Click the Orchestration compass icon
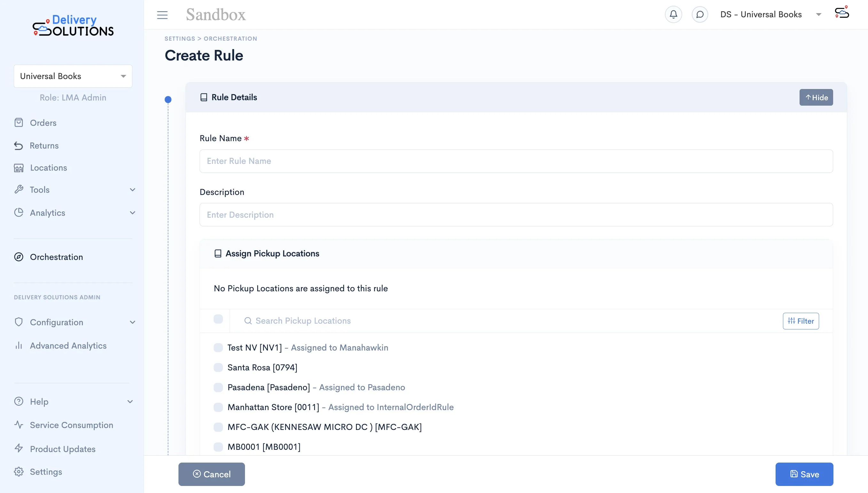The width and height of the screenshot is (868, 493). (x=19, y=257)
